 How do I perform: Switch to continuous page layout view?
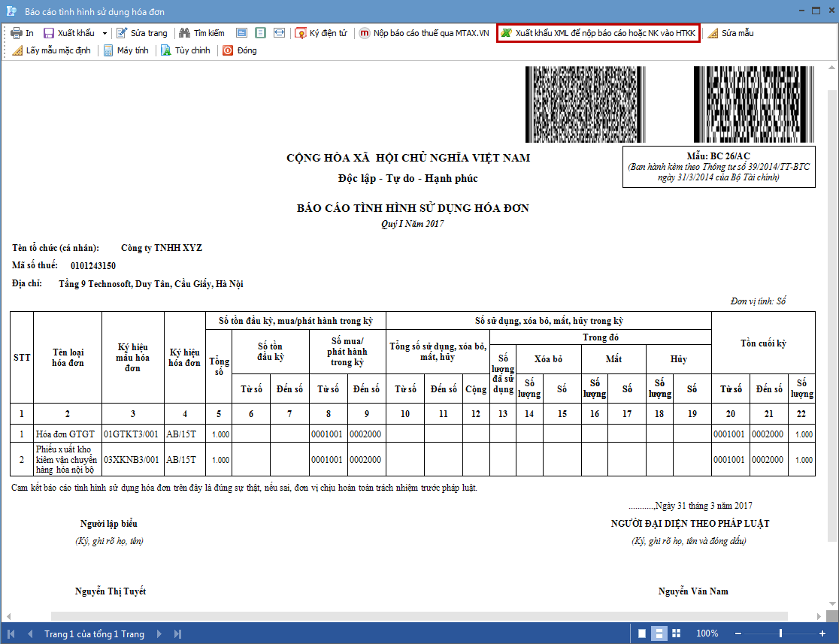pyautogui.click(x=659, y=633)
